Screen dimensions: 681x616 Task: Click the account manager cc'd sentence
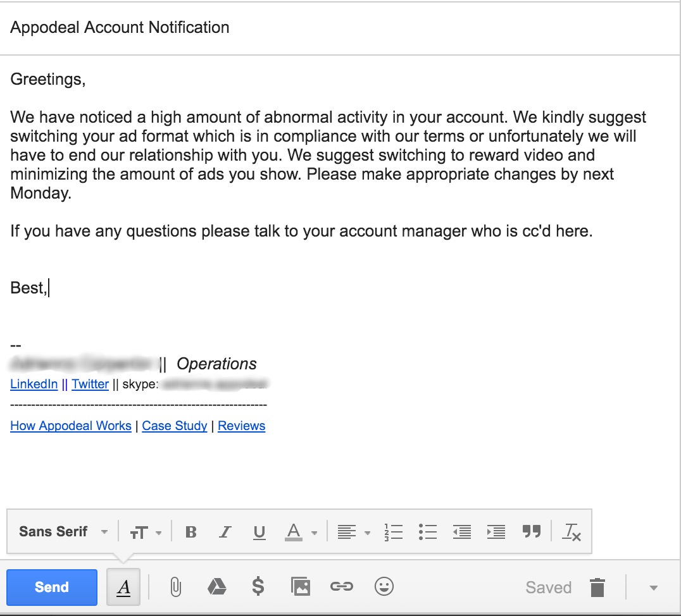[301, 231]
